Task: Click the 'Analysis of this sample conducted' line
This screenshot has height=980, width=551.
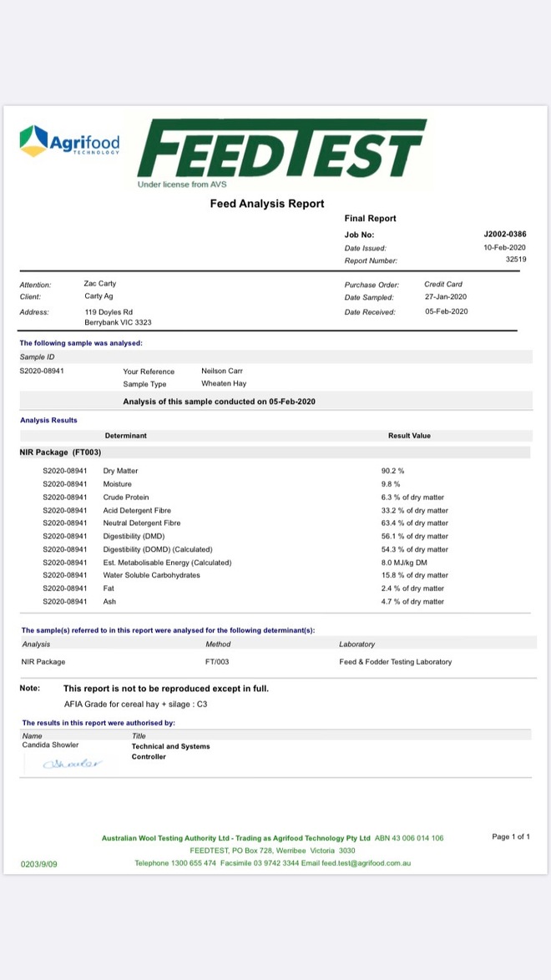Action: coord(219,402)
